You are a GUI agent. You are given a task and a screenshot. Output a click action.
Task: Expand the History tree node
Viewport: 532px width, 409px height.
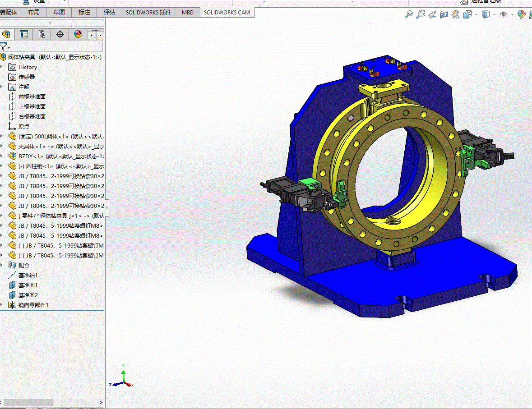coord(2,67)
